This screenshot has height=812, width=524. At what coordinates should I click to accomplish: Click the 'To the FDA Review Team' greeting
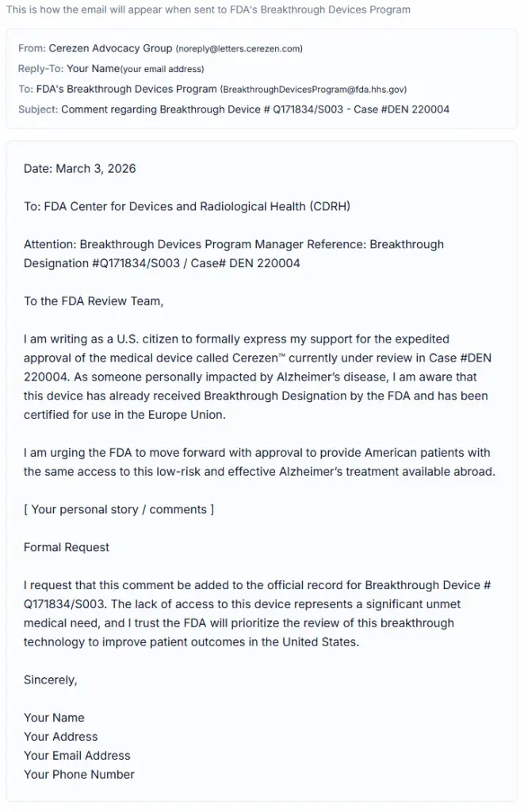tap(94, 301)
